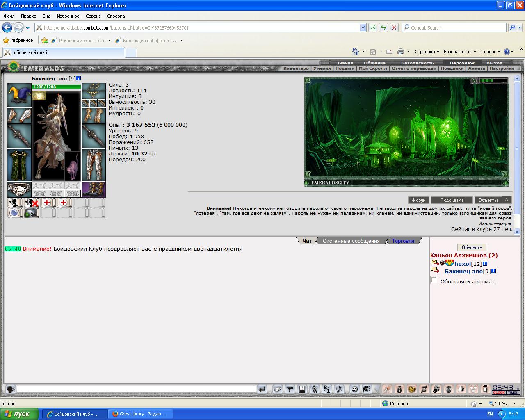Image resolution: width=525 pixels, height=420 pixels.
Task: Click the speaking head icon left of chat input
Action: 10,389
